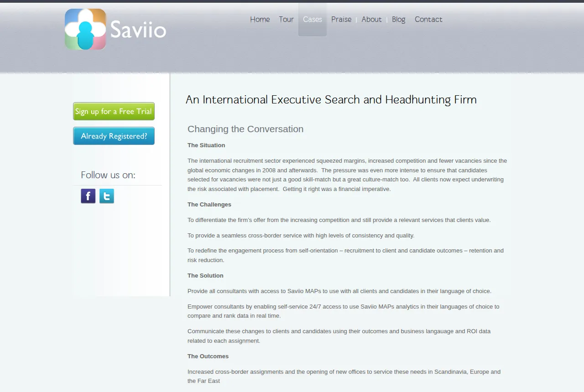Go to the Contact page
This screenshot has width=584, height=392.
click(x=428, y=19)
